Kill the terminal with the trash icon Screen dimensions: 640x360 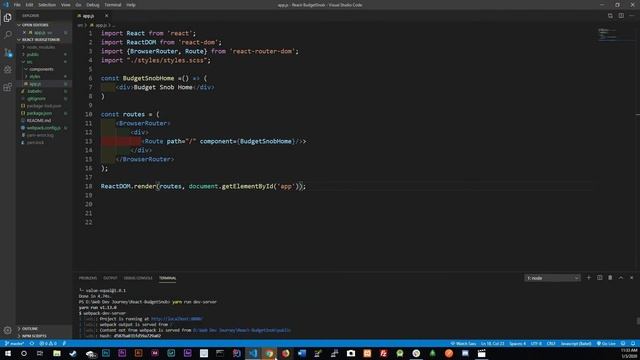click(x=610, y=278)
